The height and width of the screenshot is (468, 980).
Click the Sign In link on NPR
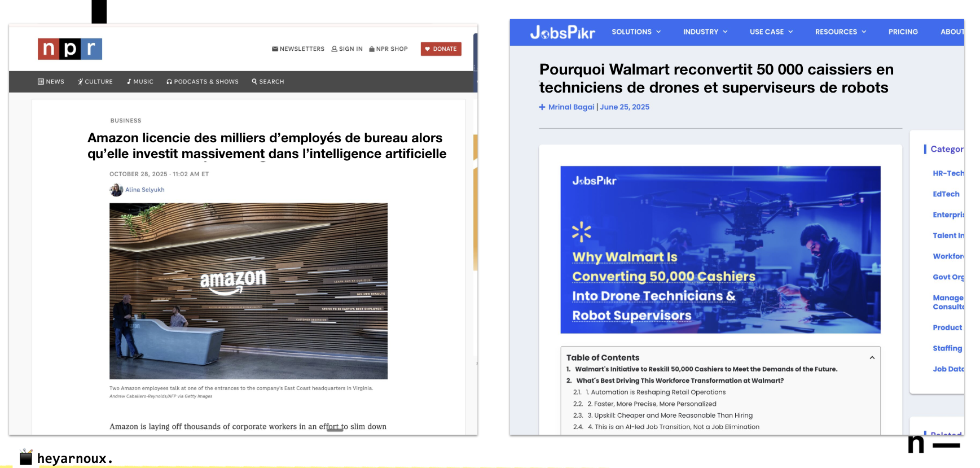tap(347, 49)
